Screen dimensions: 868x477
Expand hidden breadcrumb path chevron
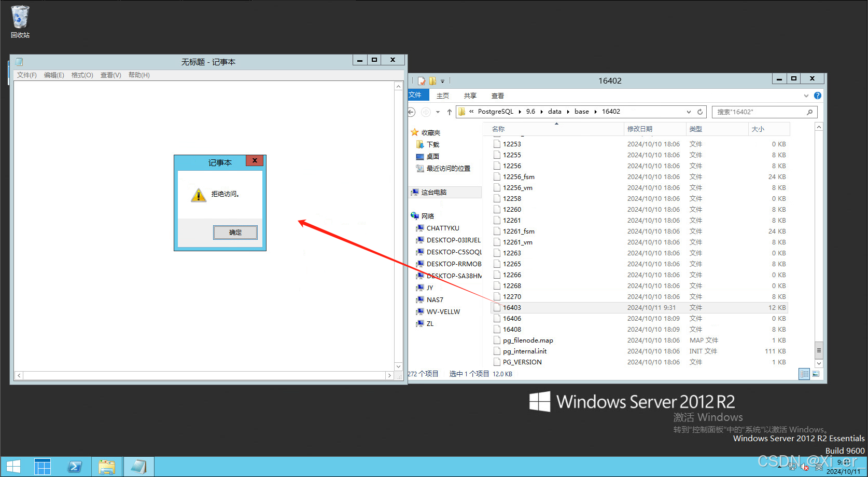pos(471,112)
